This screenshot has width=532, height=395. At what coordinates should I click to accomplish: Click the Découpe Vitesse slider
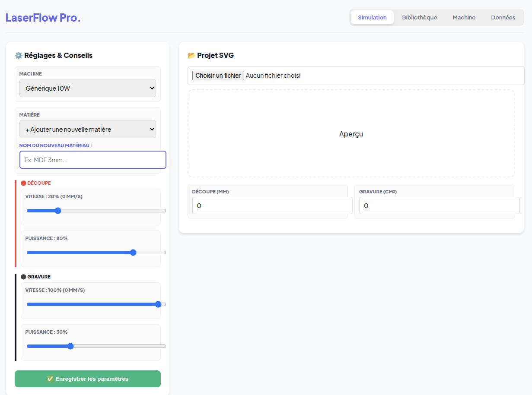(x=96, y=211)
